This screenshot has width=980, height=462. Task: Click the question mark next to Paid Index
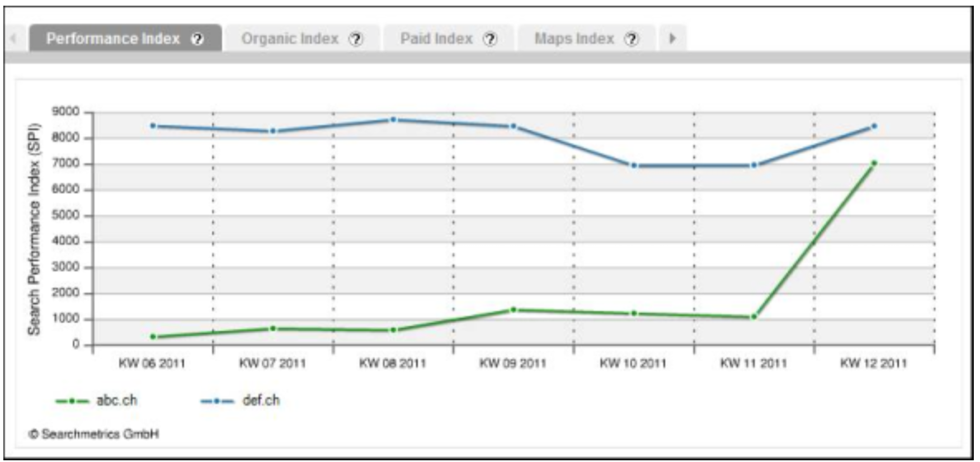[x=490, y=39]
